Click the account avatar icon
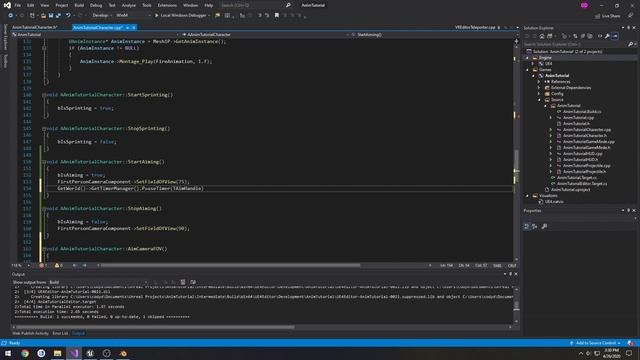The height and width of the screenshot is (360, 640). pyautogui.click(x=584, y=5)
